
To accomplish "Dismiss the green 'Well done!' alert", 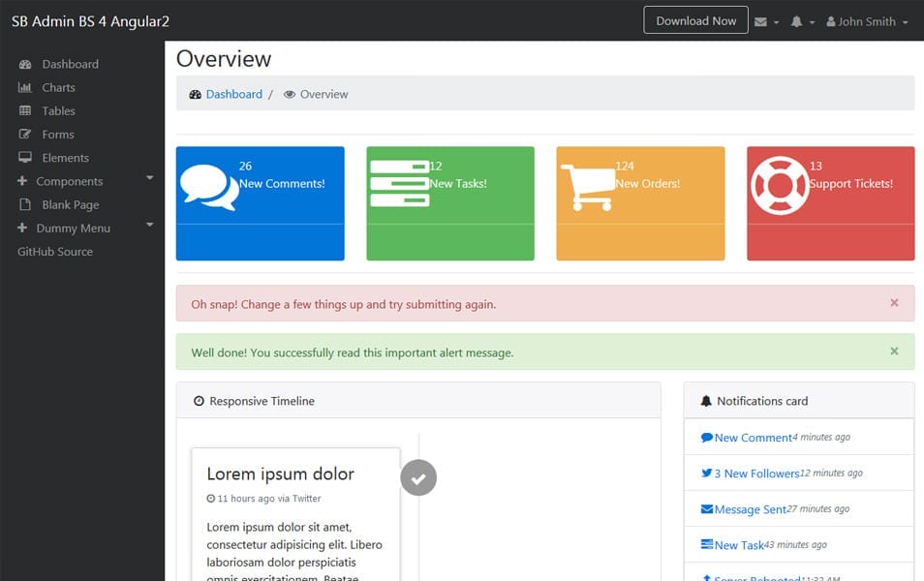I will click(894, 352).
